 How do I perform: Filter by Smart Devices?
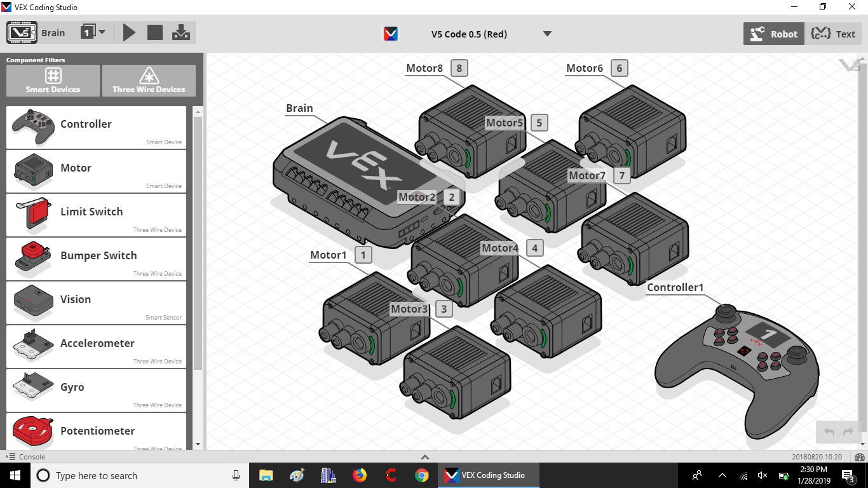[53, 81]
